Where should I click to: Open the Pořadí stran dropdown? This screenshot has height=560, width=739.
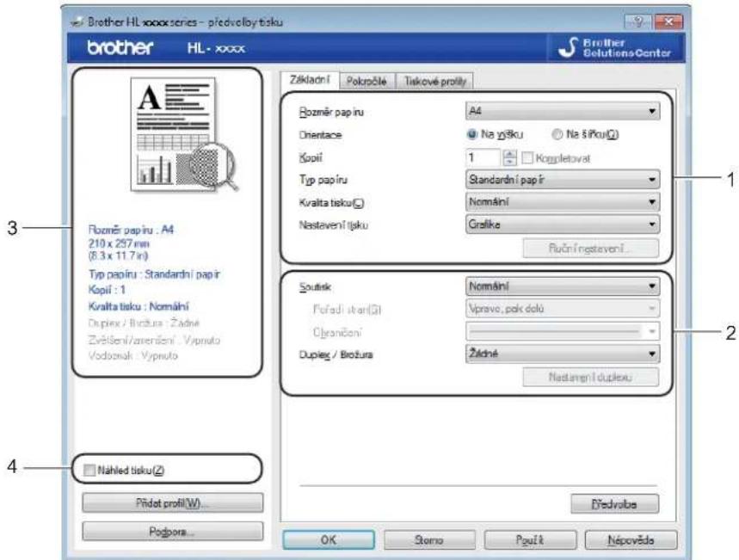pos(563,309)
